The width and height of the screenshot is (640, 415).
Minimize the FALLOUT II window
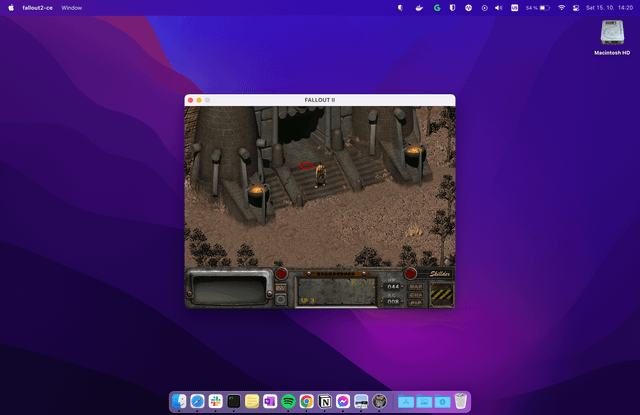point(199,100)
